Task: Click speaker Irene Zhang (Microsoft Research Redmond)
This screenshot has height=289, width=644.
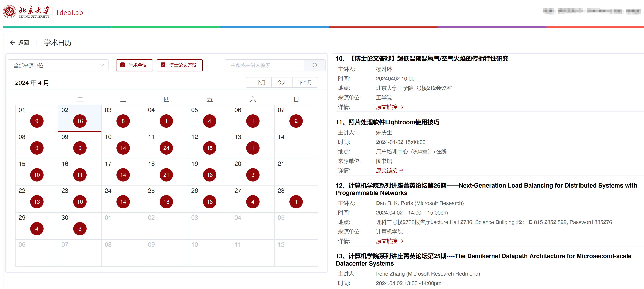Action: [428, 274]
